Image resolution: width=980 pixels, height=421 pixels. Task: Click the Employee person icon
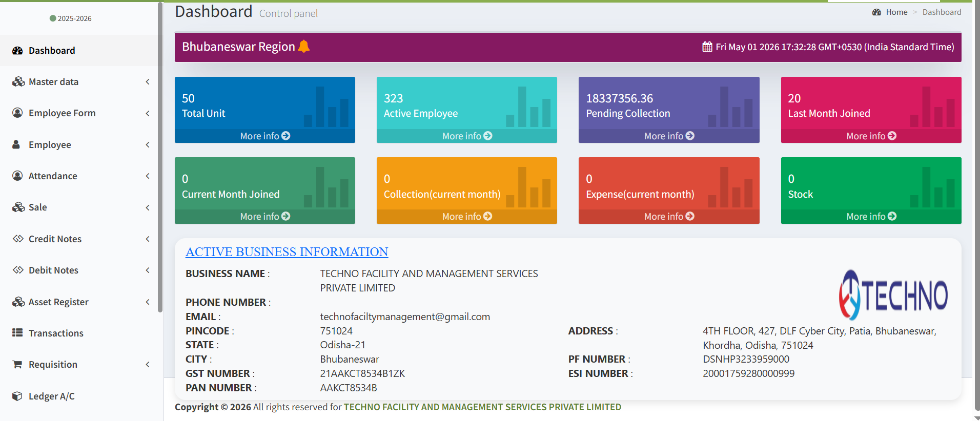click(x=16, y=144)
